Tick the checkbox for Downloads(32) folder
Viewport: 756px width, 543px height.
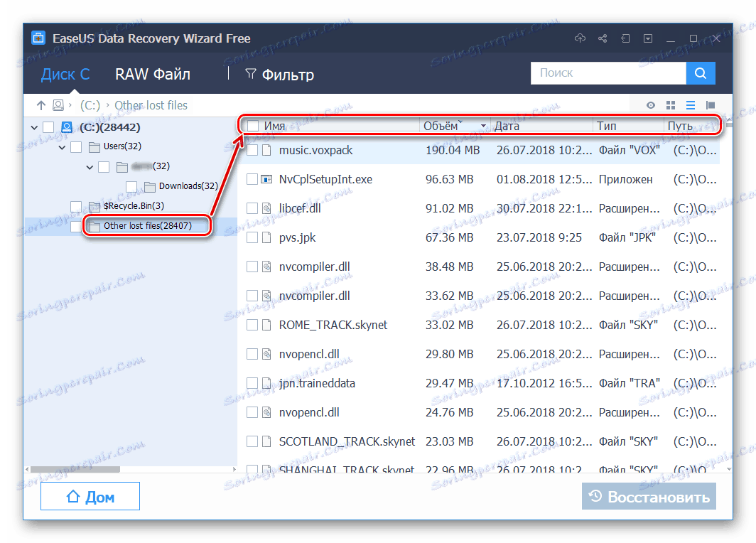pyautogui.click(x=131, y=186)
